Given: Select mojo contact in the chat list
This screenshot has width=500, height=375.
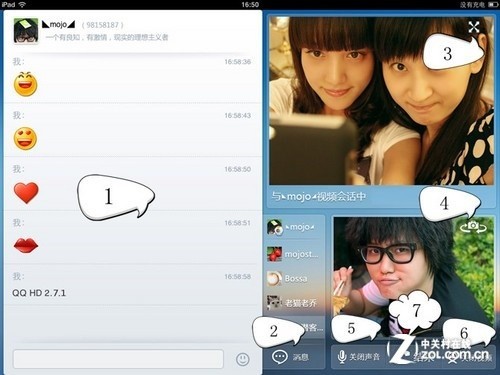Looking at the screenshot, I should pos(294,227).
